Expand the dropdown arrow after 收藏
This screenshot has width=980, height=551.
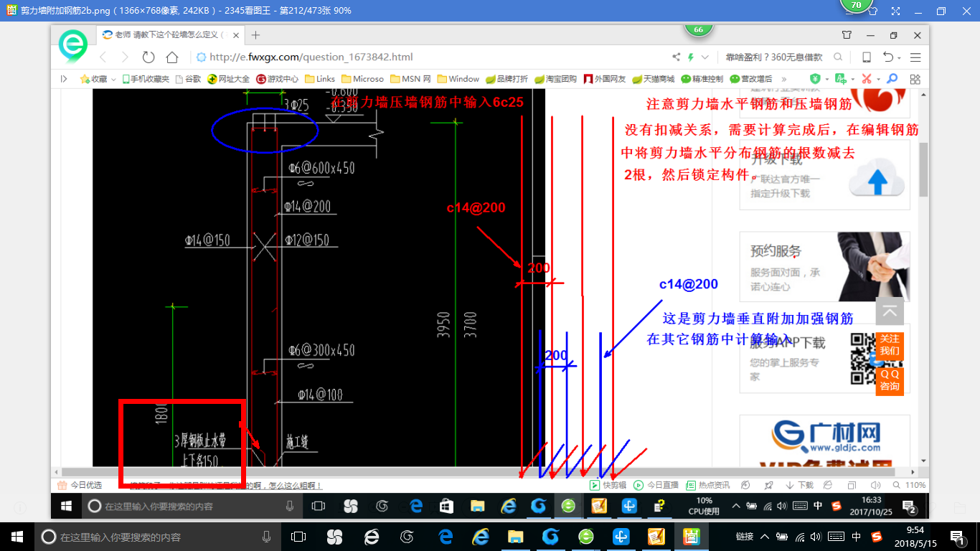click(114, 80)
